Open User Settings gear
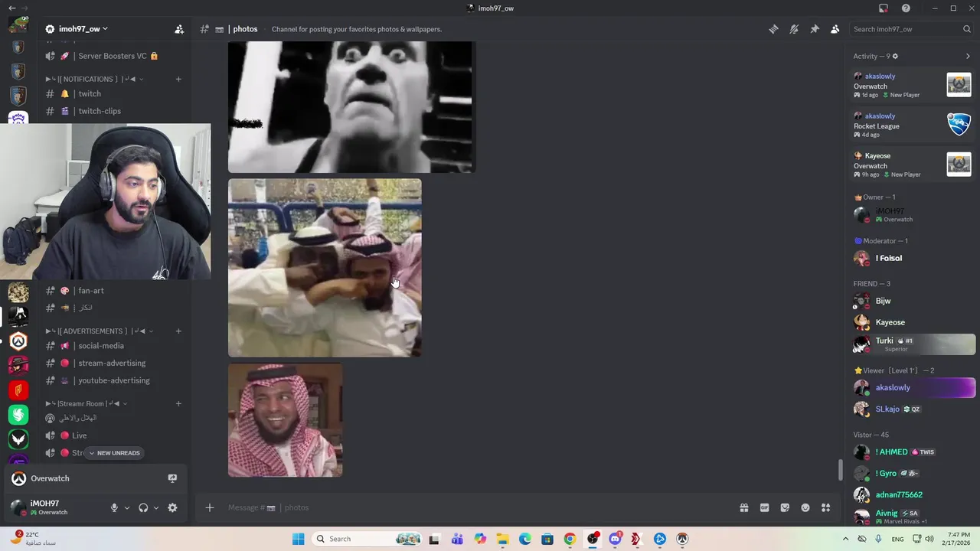980x551 pixels. click(172, 507)
